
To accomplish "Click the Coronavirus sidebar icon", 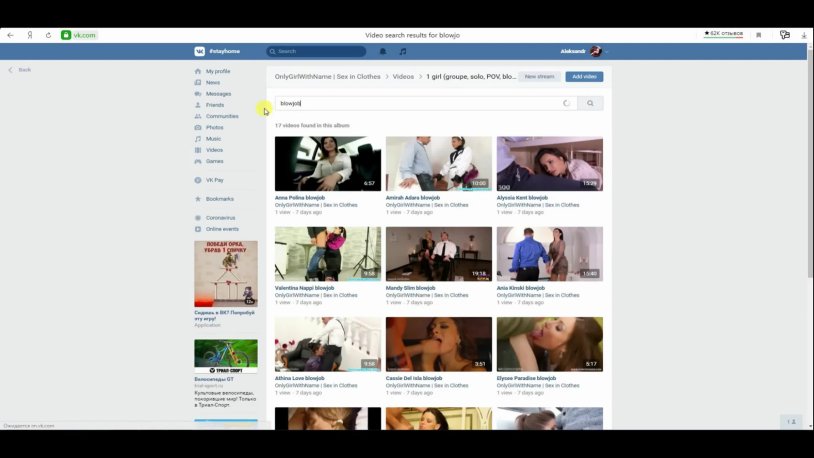I will point(198,218).
